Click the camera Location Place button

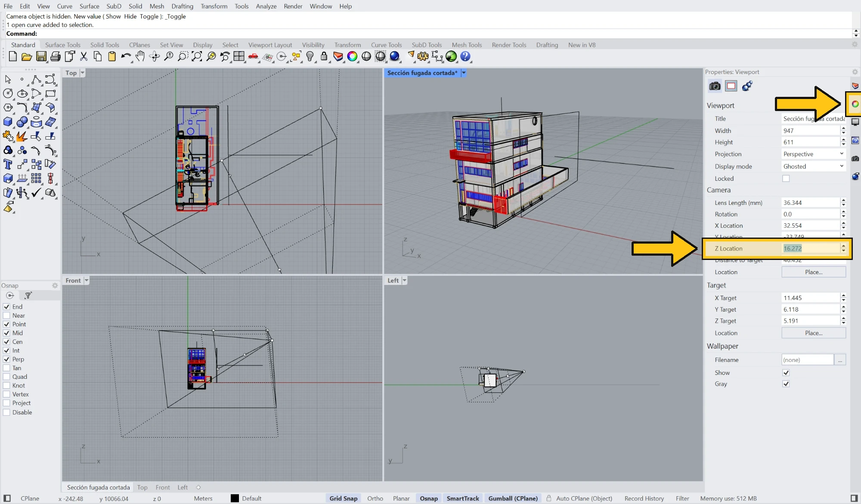click(x=814, y=272)
